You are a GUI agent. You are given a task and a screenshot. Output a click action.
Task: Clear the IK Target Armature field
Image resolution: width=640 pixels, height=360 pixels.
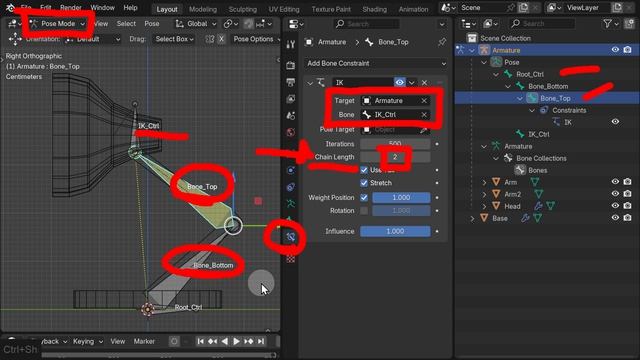[424, 101]
